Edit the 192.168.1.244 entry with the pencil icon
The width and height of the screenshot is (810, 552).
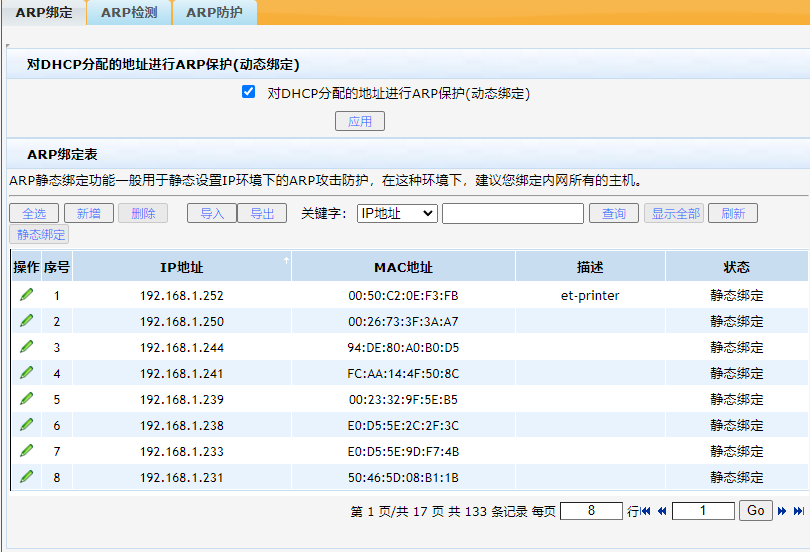[26, 346]
